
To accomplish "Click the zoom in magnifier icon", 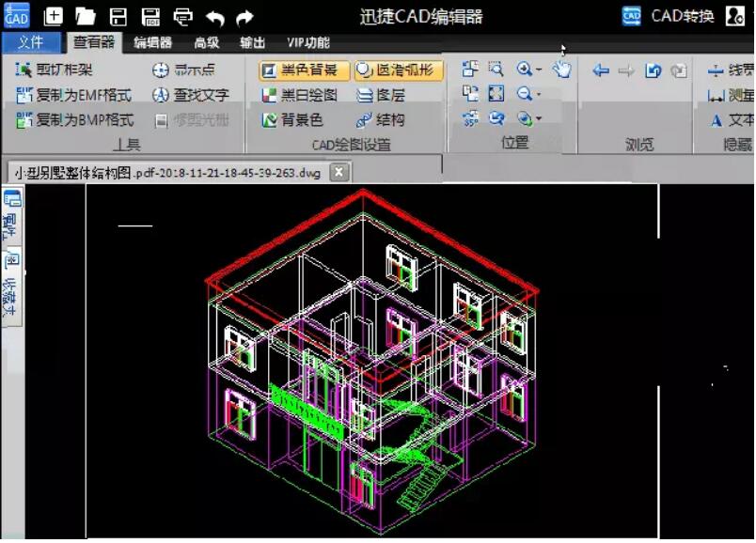I will pos(525,70).
